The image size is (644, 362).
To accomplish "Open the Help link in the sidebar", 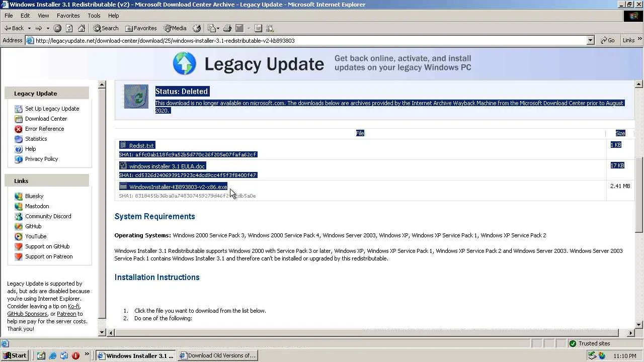I will [30, 149].
